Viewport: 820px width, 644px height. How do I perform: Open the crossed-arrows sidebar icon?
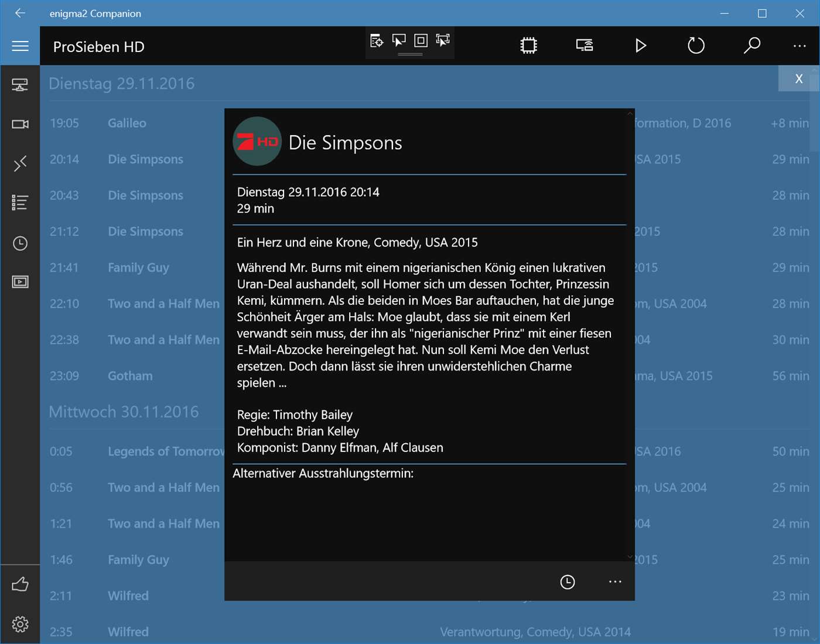coord(20,163)
